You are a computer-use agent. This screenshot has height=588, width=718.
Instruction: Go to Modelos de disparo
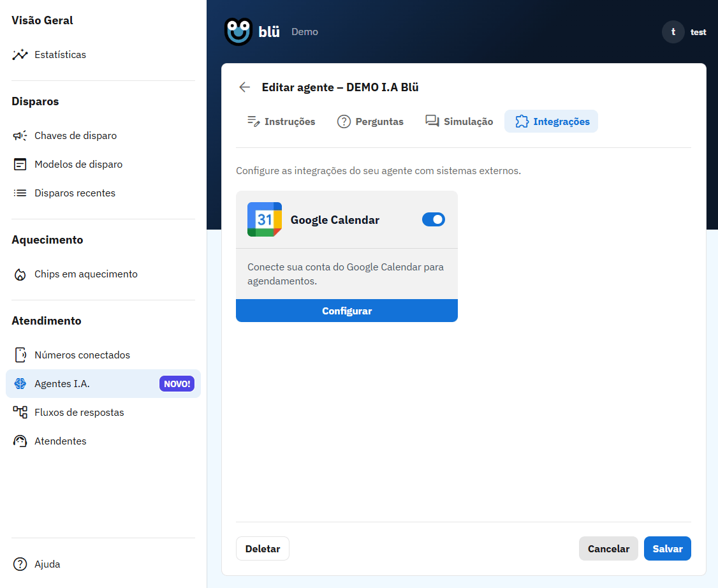(103, 164)
